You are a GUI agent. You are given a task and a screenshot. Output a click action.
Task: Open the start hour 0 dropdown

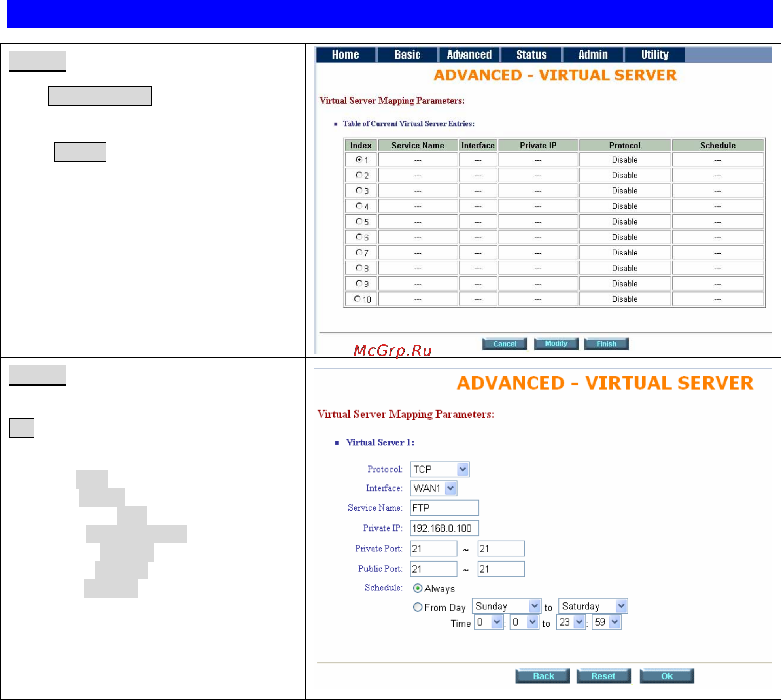pyautogui.click(x=489, y=622)
